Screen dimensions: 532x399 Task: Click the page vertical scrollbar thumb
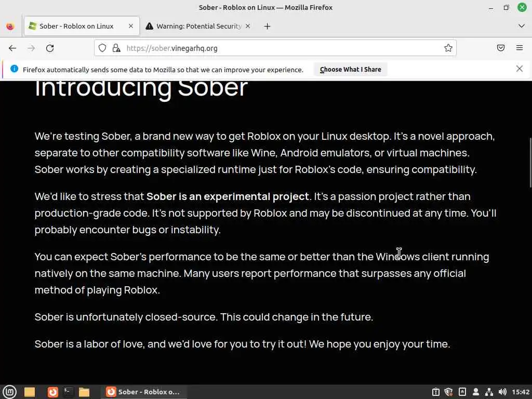[x=530, y=162]
